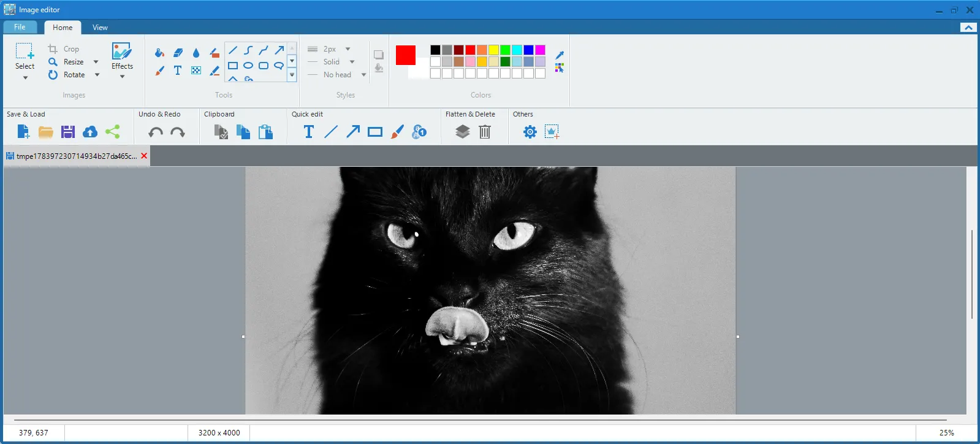
Task: Pick the yellow color swatch
Action: [x=493, y=50]
